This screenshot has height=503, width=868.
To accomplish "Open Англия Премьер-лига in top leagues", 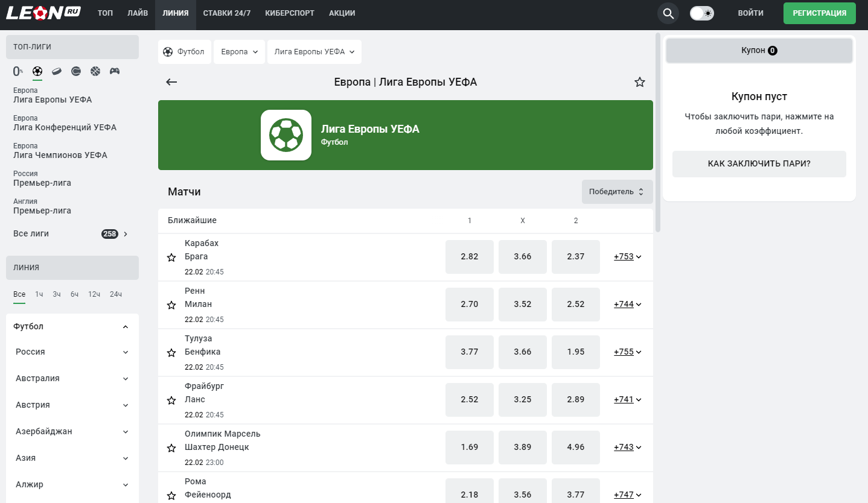I will click(x=42, y=206).
